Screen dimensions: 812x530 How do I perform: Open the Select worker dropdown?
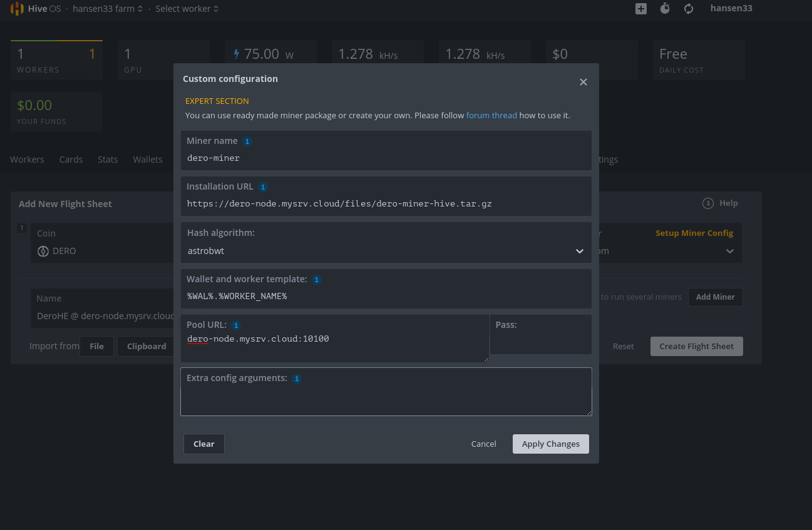point(187,9)
